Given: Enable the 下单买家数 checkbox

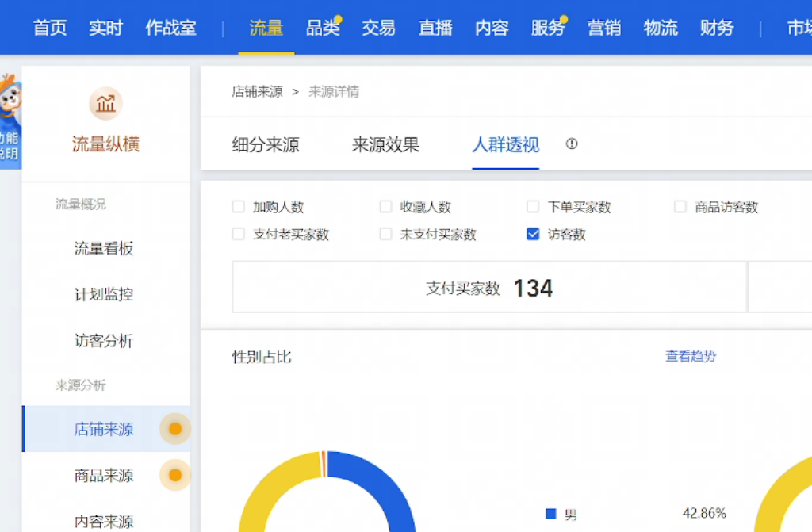Looking at the screenshot, I should [x=533, y=207].
